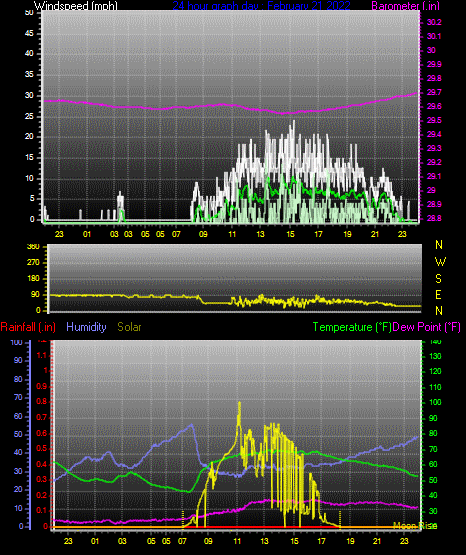Select the 11 hour label under the bottom chart
Screen dimensions: 466x555
pos(237,541)
